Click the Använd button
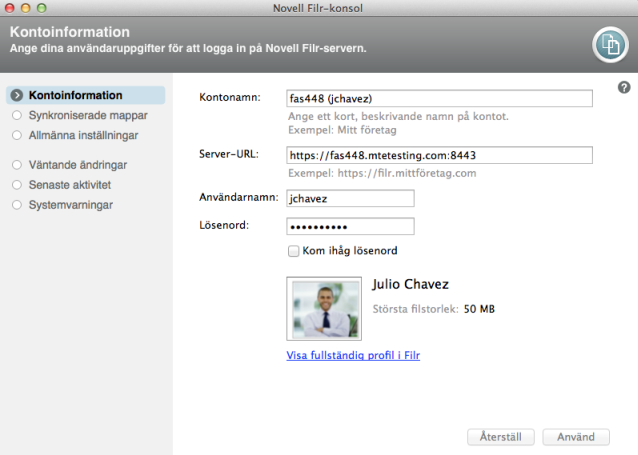 click(576, 437)
